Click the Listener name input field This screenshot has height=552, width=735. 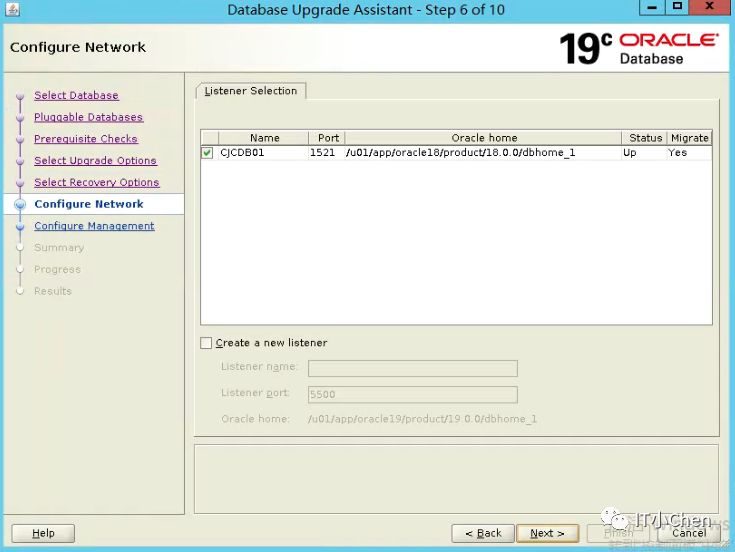tap(413, 368)
